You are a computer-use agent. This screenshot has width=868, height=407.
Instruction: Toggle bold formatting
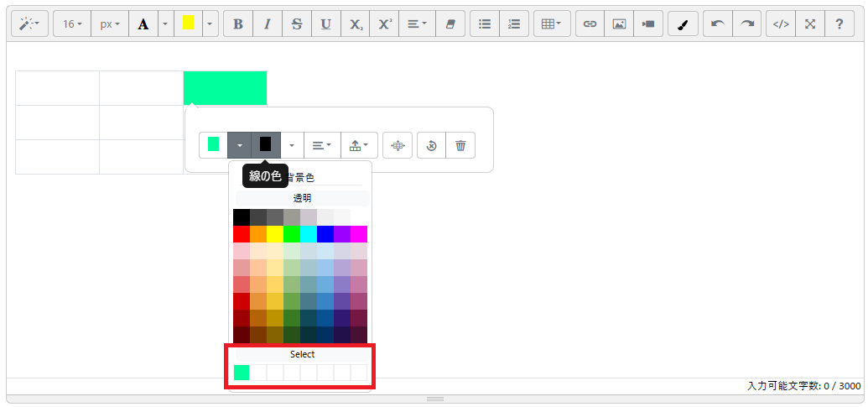(x=238, y=24)
